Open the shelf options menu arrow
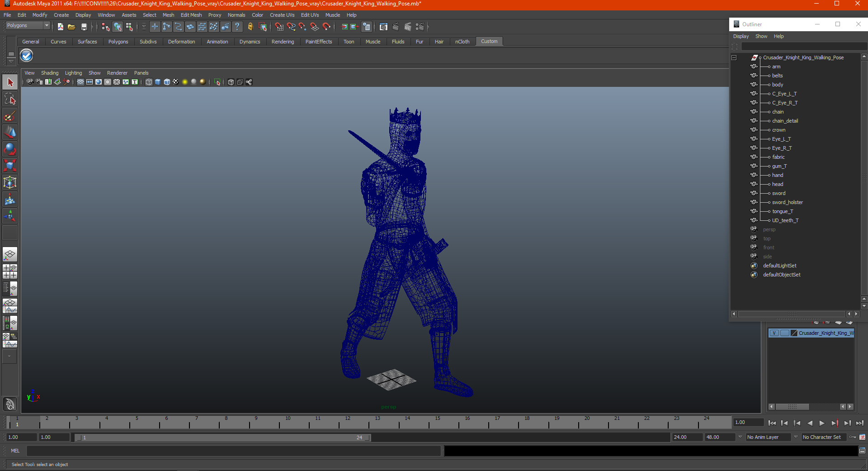 point(11,61)
